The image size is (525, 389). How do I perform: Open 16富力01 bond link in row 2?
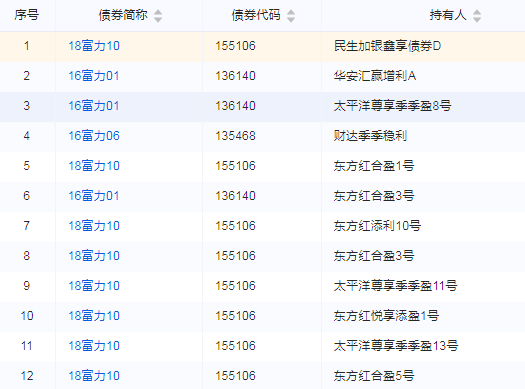94,76
